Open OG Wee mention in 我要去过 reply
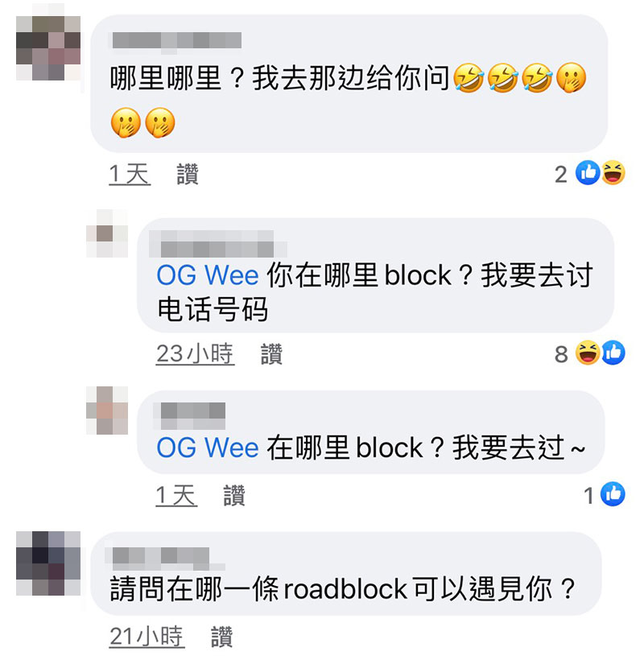The image size is (644, 656). click(x=208, y=448)
